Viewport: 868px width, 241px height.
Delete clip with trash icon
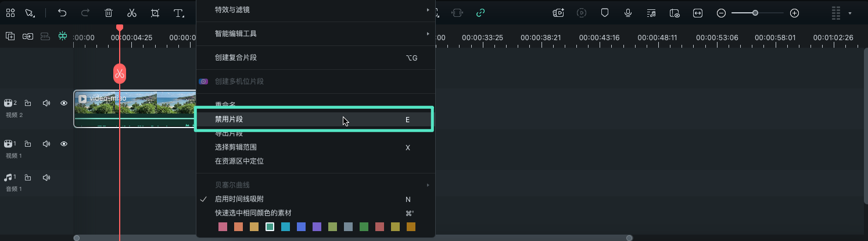(109, 13)
